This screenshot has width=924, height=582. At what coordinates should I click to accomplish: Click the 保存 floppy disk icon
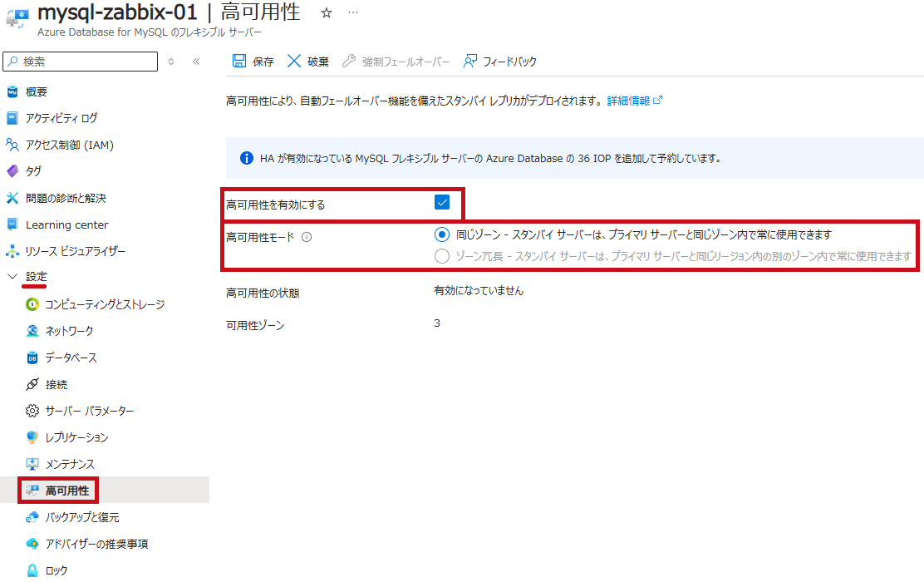[x=238, y=61]
